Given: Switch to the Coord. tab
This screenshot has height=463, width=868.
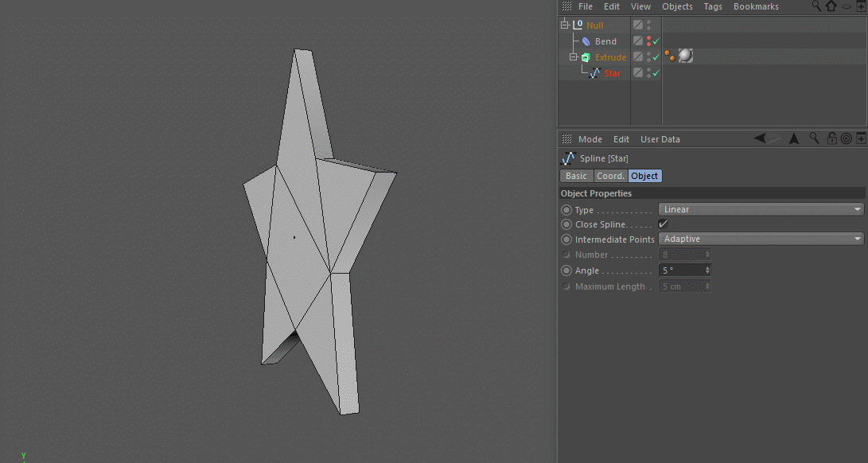Looking at the screenshot, I should (610, 176).
